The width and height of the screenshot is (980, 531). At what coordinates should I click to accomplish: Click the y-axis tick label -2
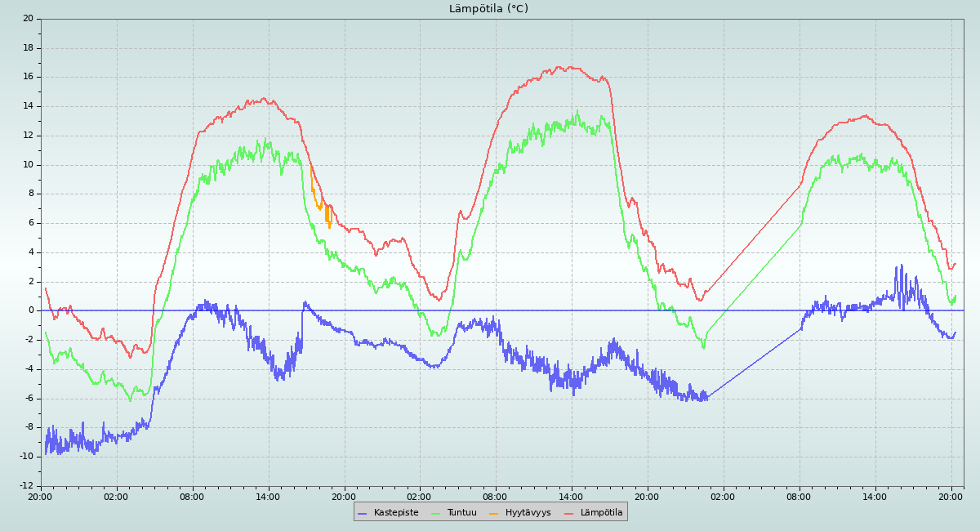click(28, 340)
